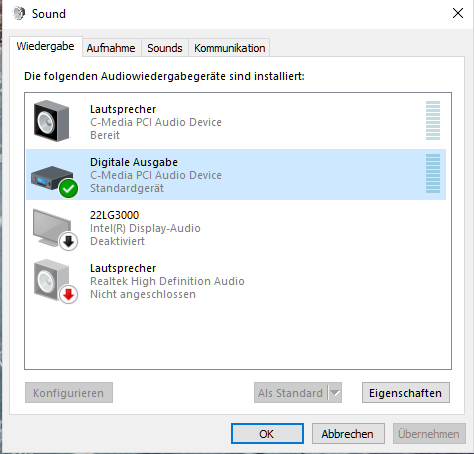Click the Als Standard button
474x454 pixels.
[291, 393]
